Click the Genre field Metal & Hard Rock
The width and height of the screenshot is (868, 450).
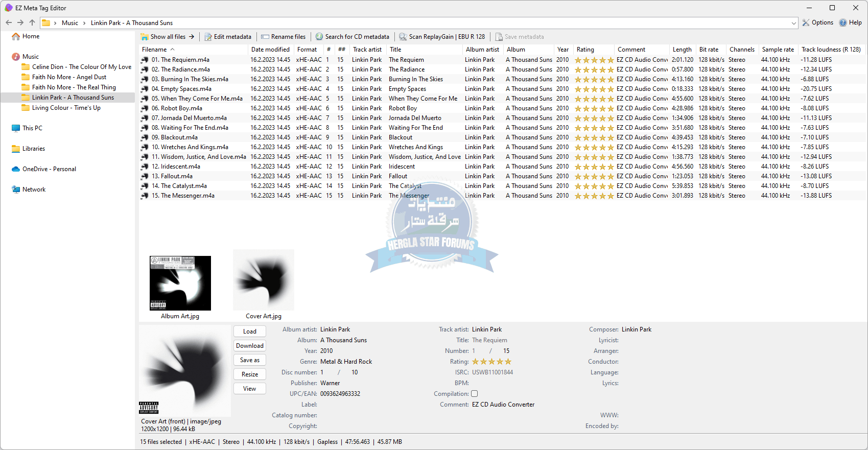click(x=346, y=362)
